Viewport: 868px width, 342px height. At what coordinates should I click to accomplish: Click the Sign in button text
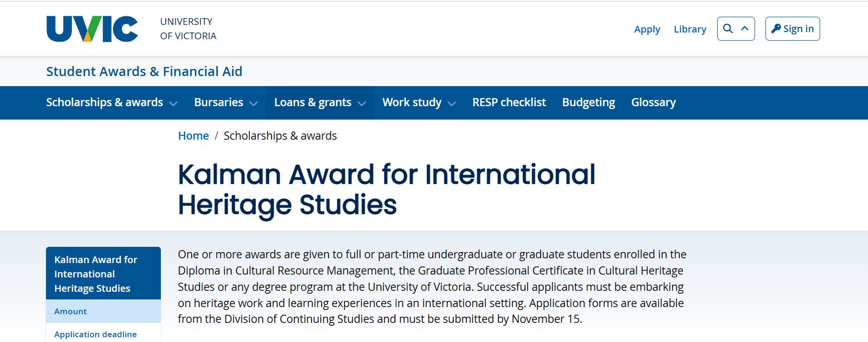[x=799, y=29]
